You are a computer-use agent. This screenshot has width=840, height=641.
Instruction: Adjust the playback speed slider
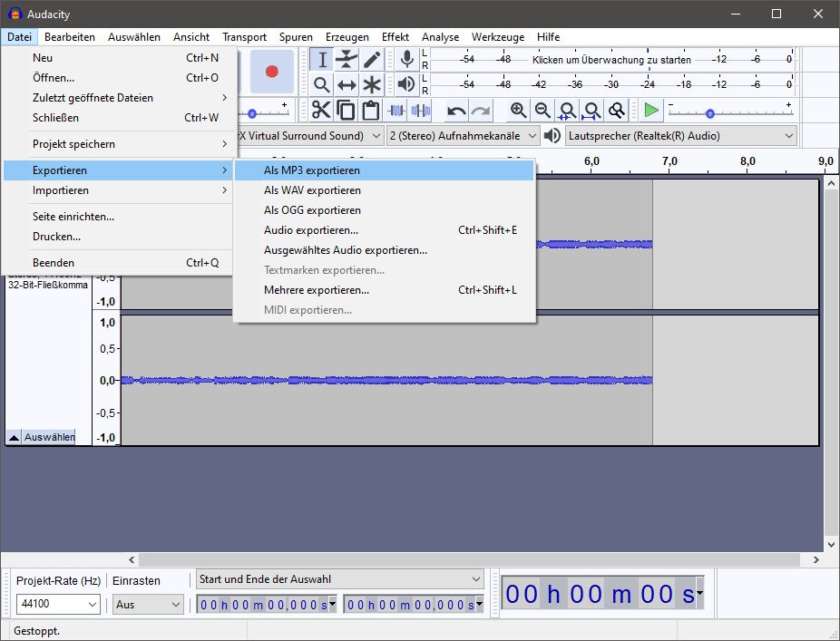(710, 113)
